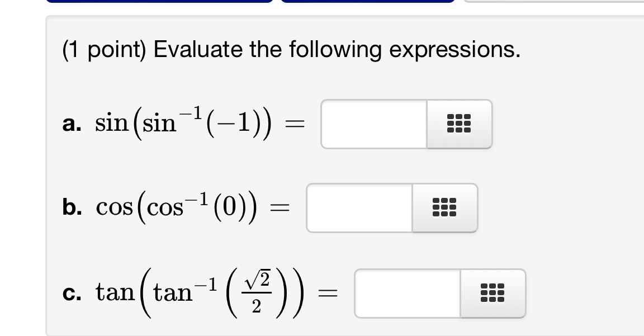Screen dimensions: 644x336
Task: Click the grid icon next to sin(sin⁻¹(−1))
Action: (458, 124)
